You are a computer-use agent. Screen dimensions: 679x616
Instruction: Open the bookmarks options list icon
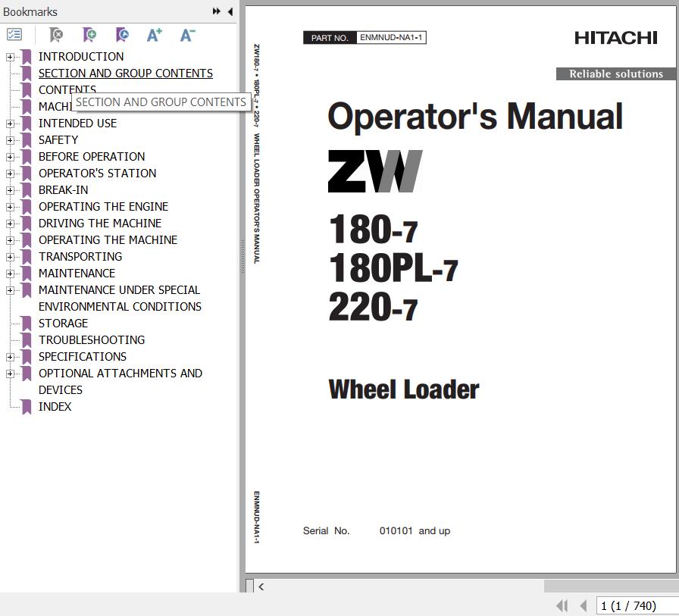(14, 34)
